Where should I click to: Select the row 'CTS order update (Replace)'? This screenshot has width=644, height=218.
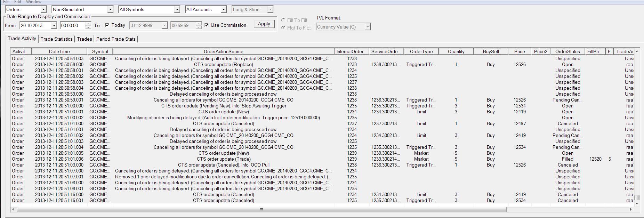pos(322,64)
